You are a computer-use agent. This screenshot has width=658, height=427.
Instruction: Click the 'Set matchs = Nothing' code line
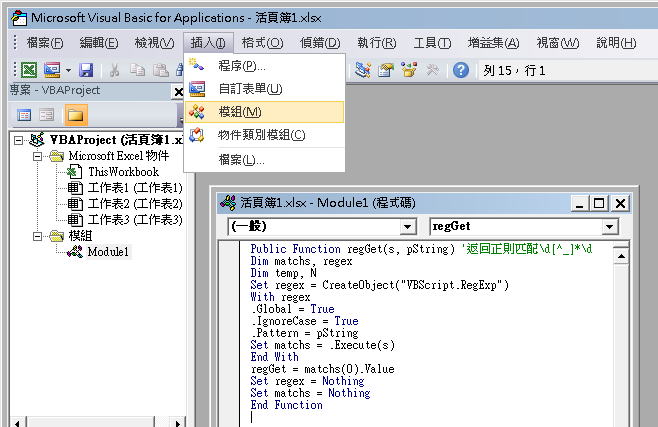(311, 393)
